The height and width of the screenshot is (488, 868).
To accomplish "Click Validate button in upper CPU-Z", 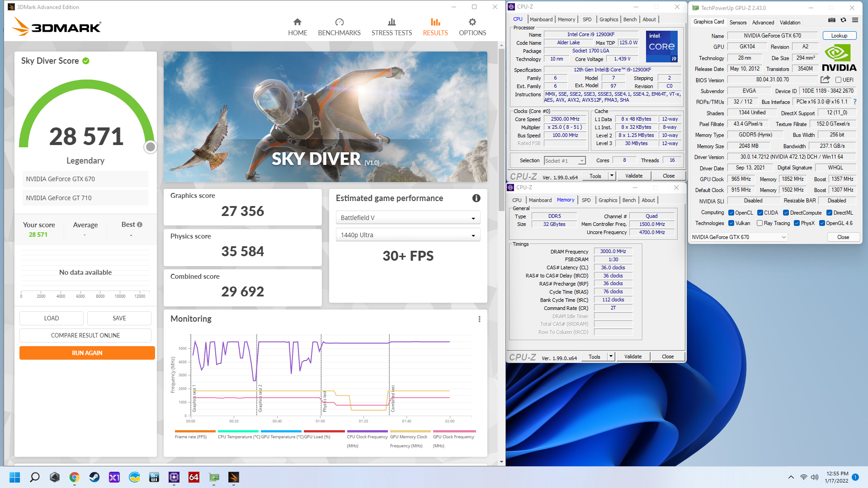I will pos(634,176).
